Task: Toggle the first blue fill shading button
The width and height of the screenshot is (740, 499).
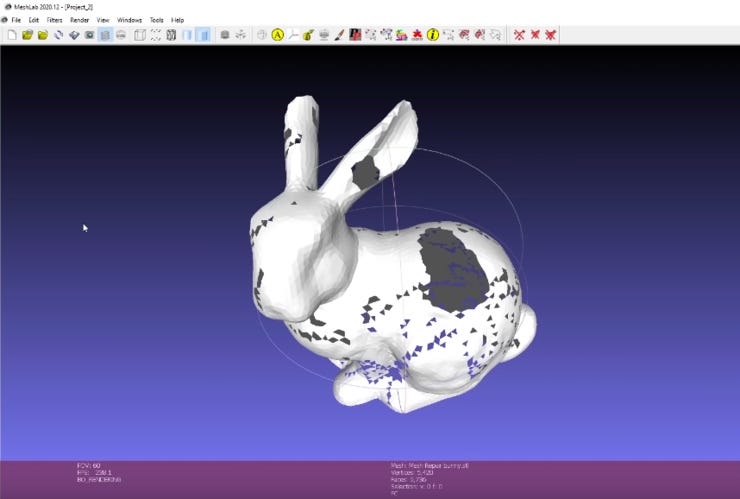Action: coord(187,34)
